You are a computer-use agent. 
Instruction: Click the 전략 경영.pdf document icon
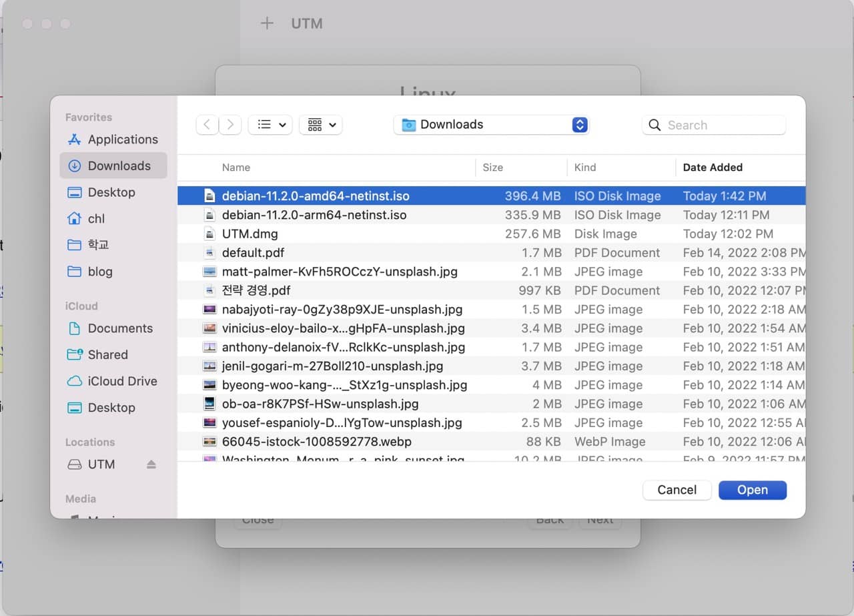tap(209, 291)
